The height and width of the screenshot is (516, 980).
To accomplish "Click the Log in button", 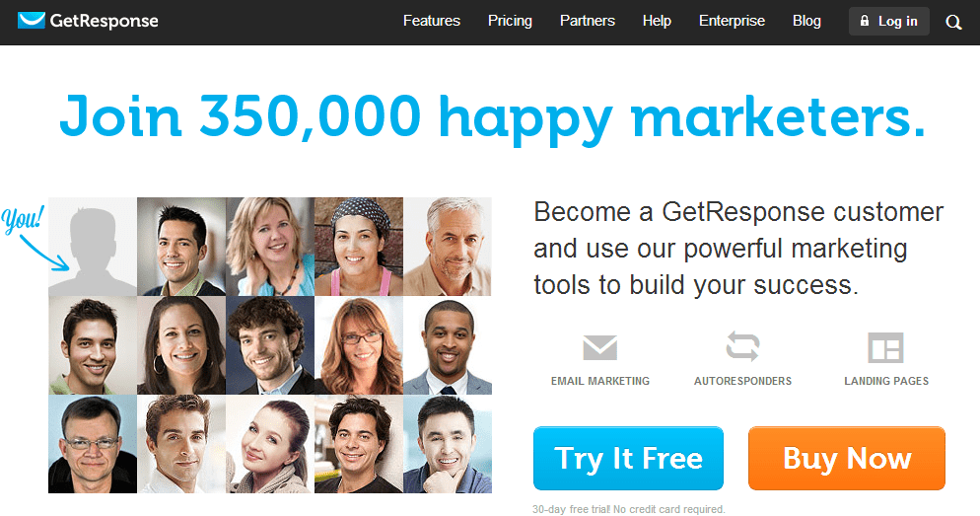I will pos(888,22).
